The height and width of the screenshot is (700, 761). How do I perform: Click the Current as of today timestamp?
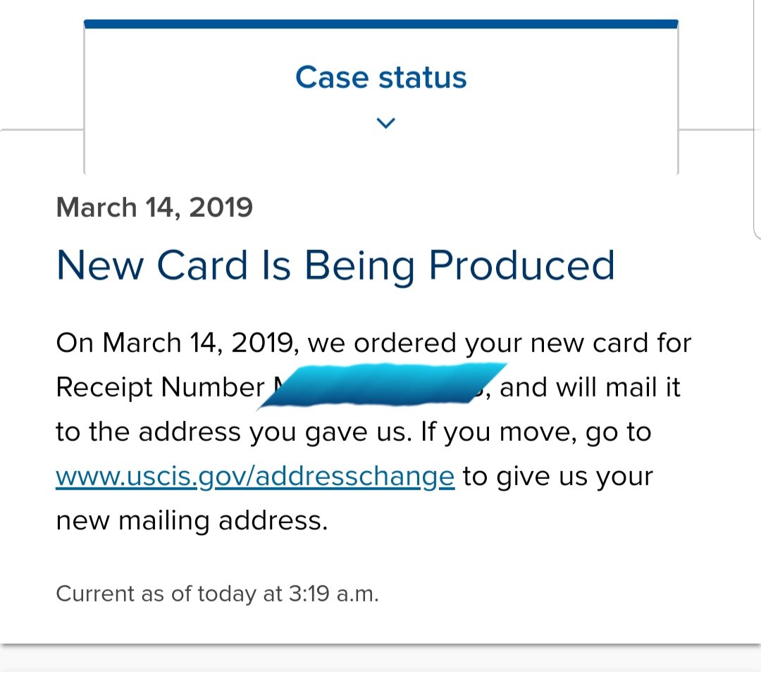(217, 594)
